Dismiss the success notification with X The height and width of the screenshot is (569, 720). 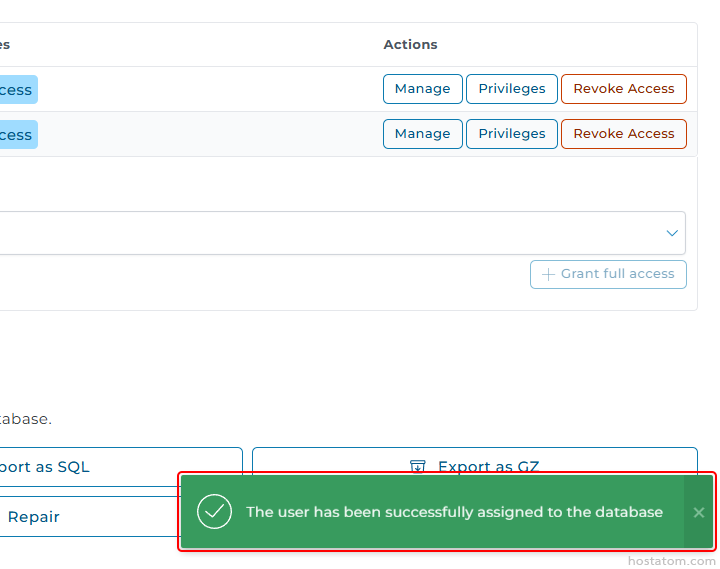click(x=698, y=512)
